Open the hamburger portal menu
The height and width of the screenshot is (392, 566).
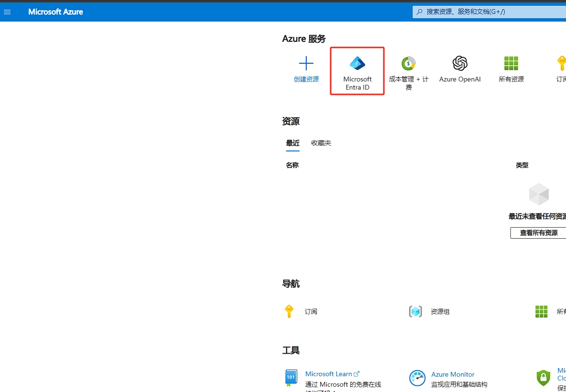tap(7, 12)
